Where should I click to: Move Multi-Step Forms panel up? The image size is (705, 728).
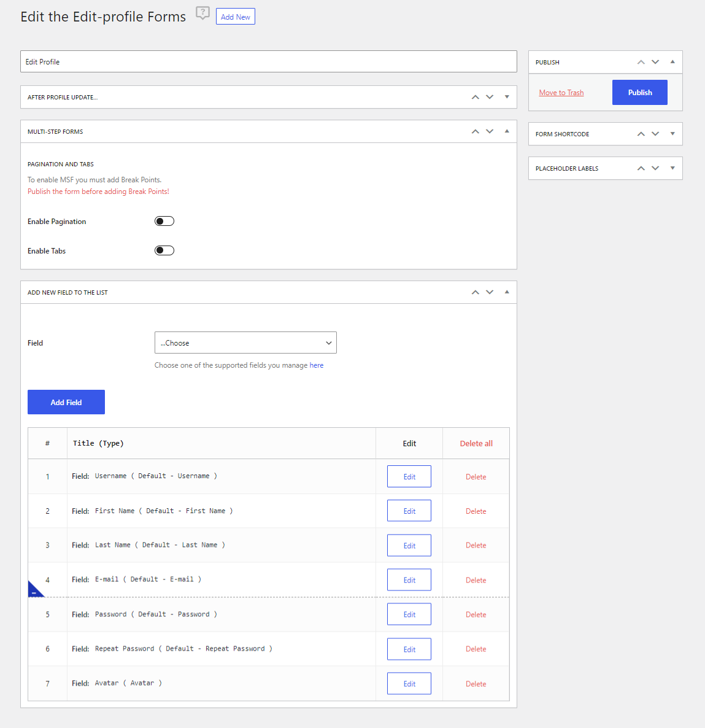point(476,131)
